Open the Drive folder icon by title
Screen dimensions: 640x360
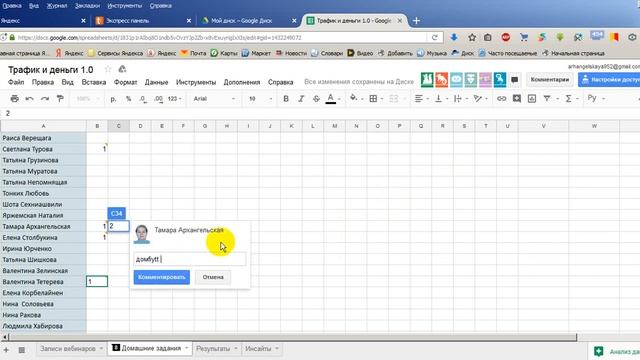pos(122,69)
